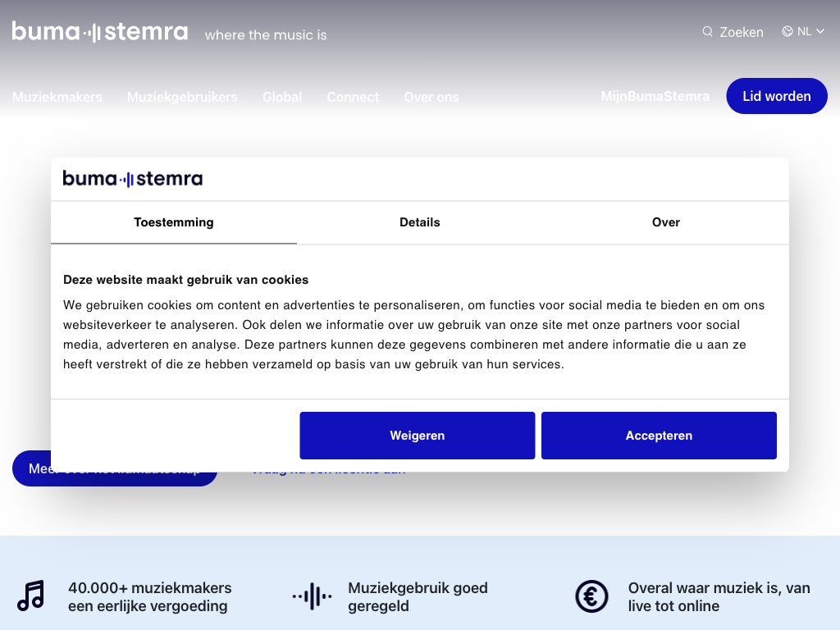Click the search magnifier icon
The width and height of the screenshot is (840, 630).
tap(707, 32)
